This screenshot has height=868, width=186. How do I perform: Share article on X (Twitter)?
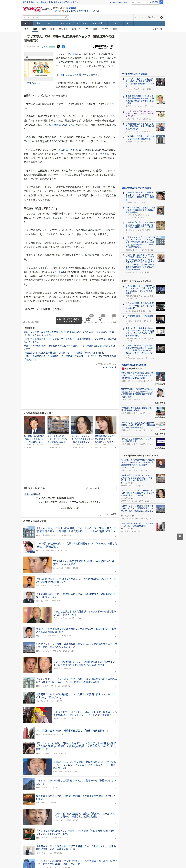coord(59,47)
